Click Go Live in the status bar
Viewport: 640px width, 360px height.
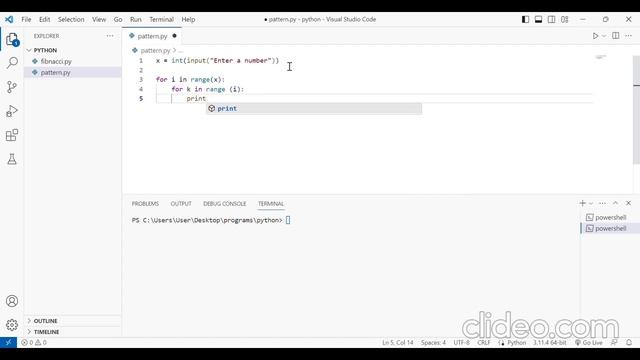[x=589, y=342]
